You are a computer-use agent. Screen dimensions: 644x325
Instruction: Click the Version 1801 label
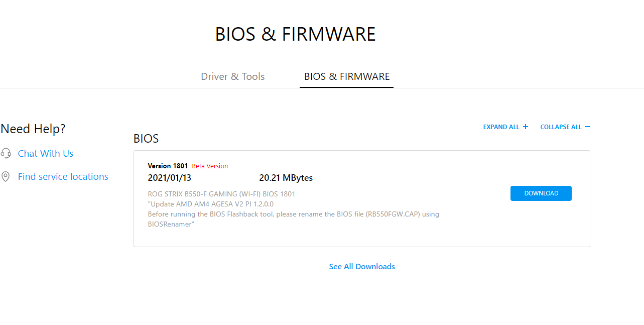[x=168, y=166]
